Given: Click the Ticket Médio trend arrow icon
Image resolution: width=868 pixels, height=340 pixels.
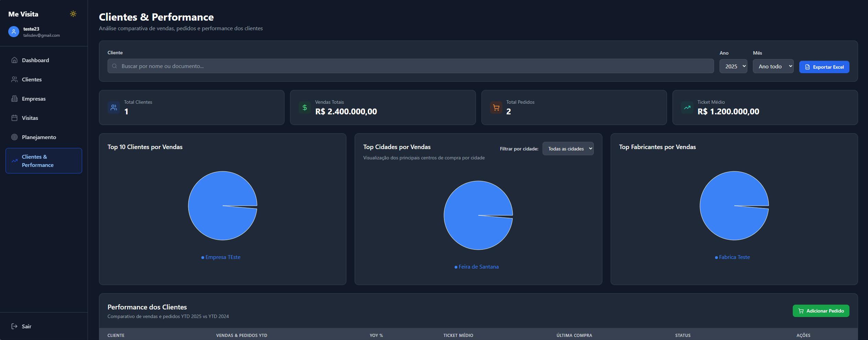Looking at the screenshot, I should 687,107.
